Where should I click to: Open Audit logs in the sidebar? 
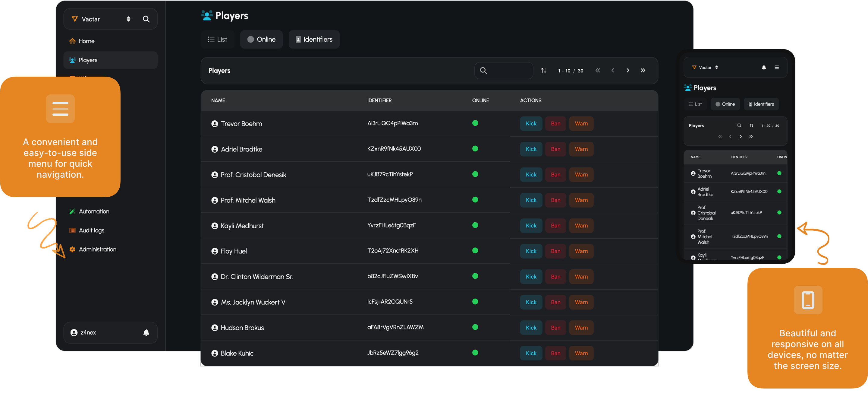click(x=87, y=230)
